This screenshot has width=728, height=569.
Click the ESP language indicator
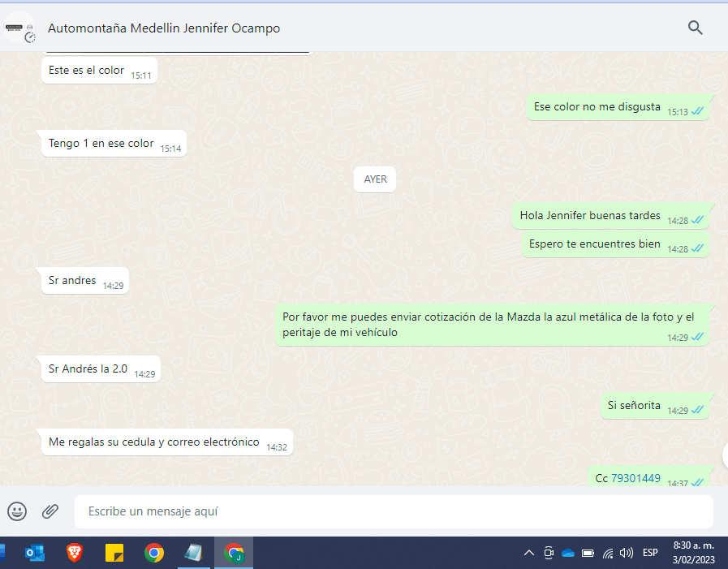tap(650, 553)
